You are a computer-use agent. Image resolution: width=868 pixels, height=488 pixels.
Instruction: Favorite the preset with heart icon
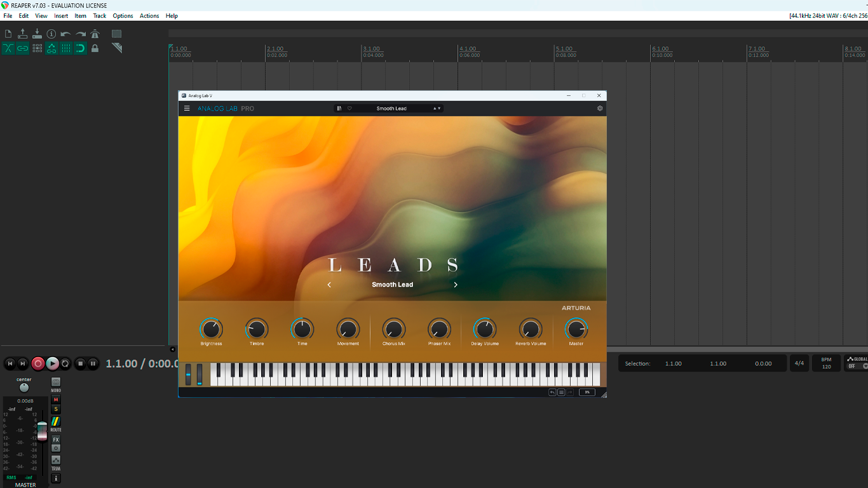coord(349,109)
